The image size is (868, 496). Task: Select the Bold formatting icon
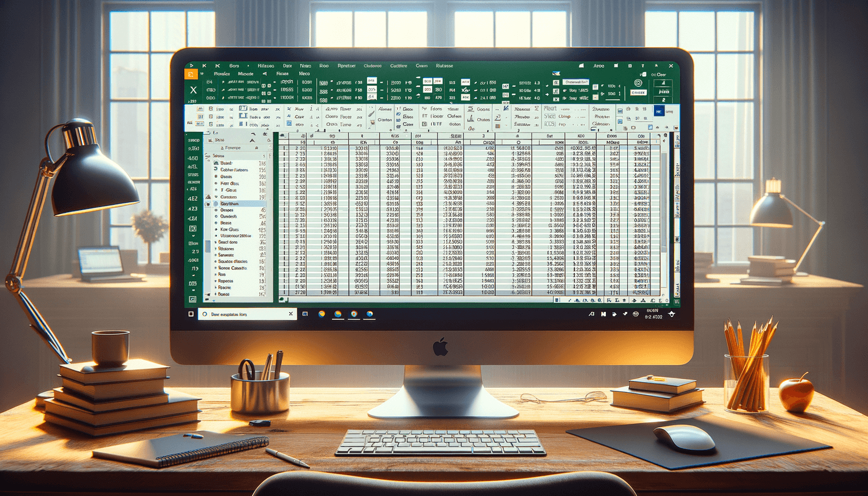coord(210,108)
